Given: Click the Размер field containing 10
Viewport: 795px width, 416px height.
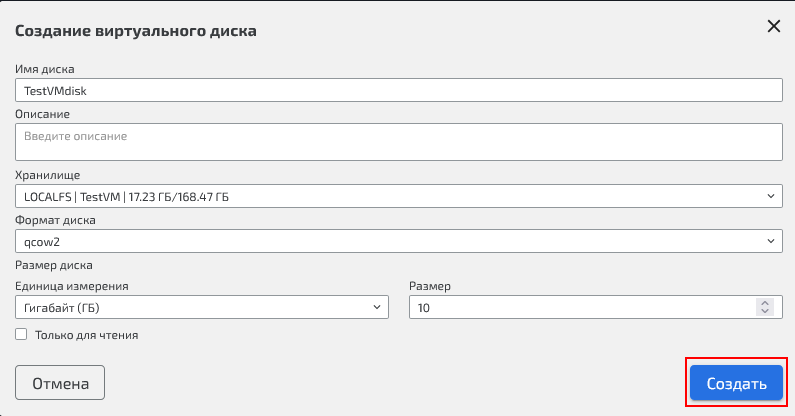Looking at the screenshot, I should pyautogui.click(x=580, y=308).
